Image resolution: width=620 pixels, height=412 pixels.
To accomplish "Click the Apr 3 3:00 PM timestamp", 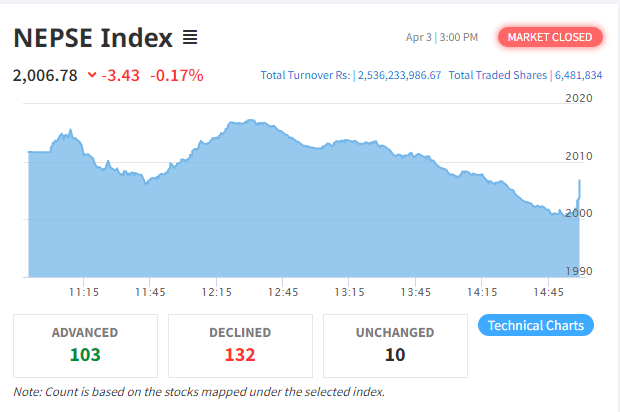I will 442,37.
